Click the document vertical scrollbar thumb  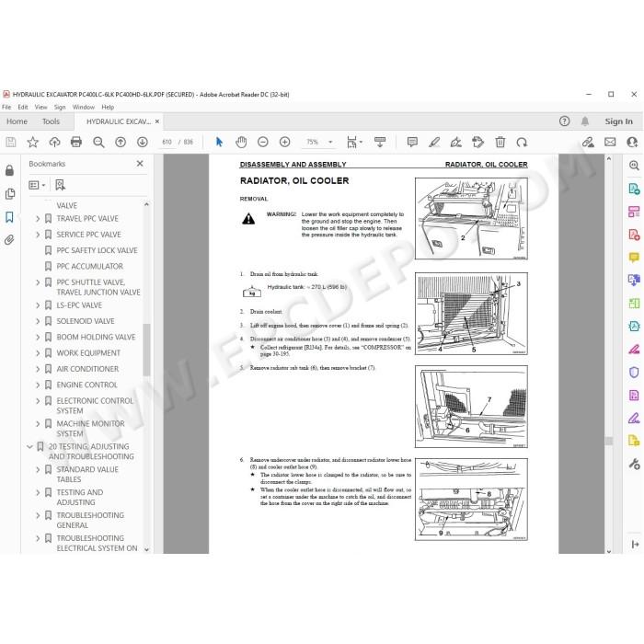(x=609, y=441)
